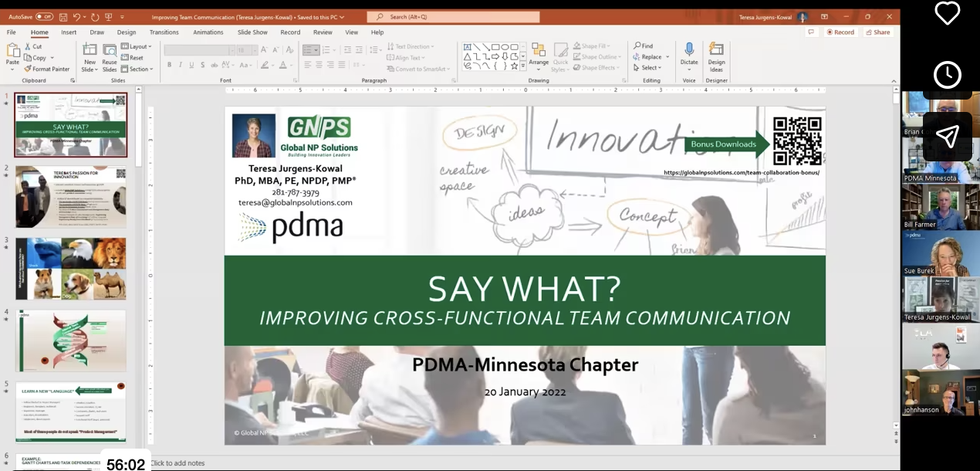Open the Layout dropdown
980x471 pixels.
[137, 46]
